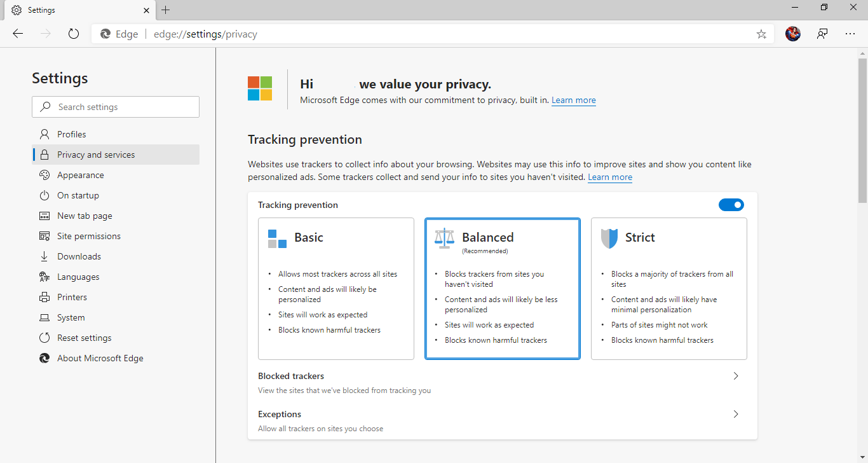The height and width of the screenshot is (463, 868).
Task: Open the Appearance settings section
Action: pos(116,175)
